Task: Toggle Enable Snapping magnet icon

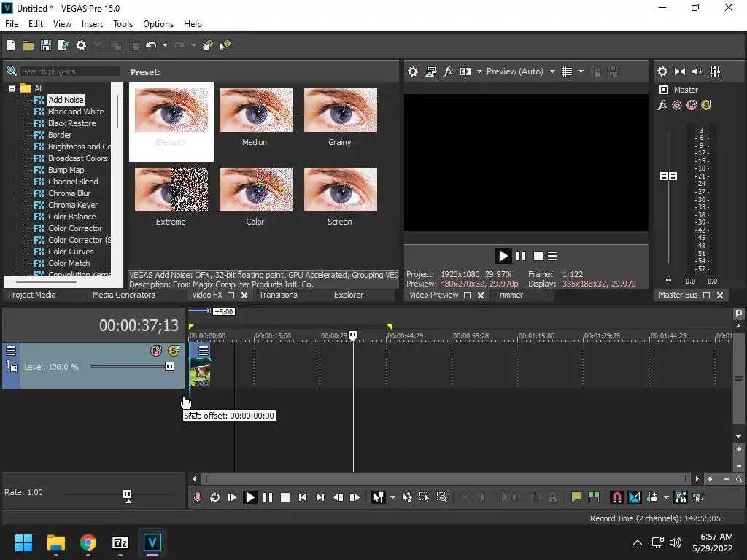Action: click(x=617, y=497)
